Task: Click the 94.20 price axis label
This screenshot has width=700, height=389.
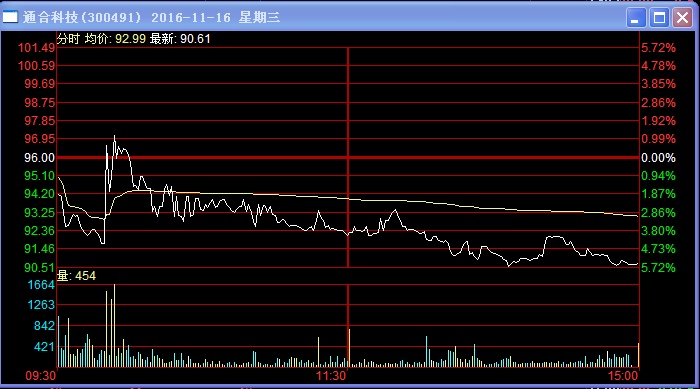Action: (39, 194)
